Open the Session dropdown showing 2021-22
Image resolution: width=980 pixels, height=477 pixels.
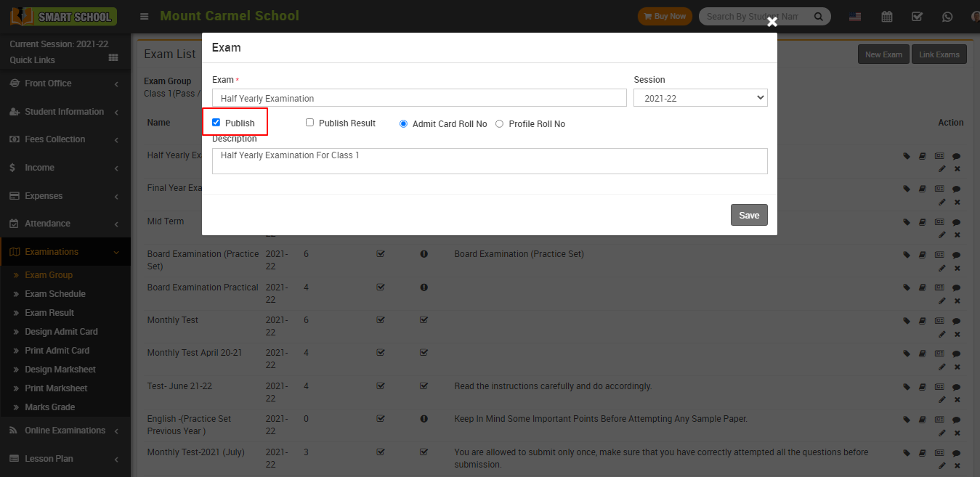tap(700, 98)
